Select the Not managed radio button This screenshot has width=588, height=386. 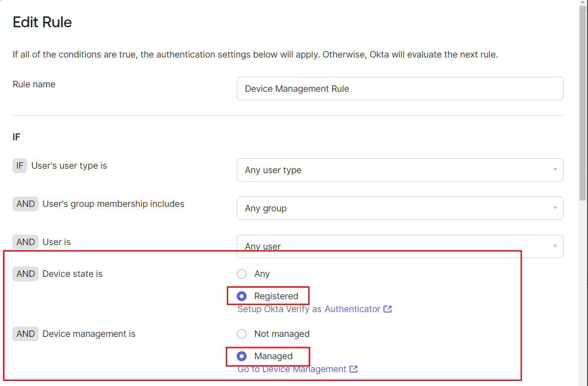[242, 334]
